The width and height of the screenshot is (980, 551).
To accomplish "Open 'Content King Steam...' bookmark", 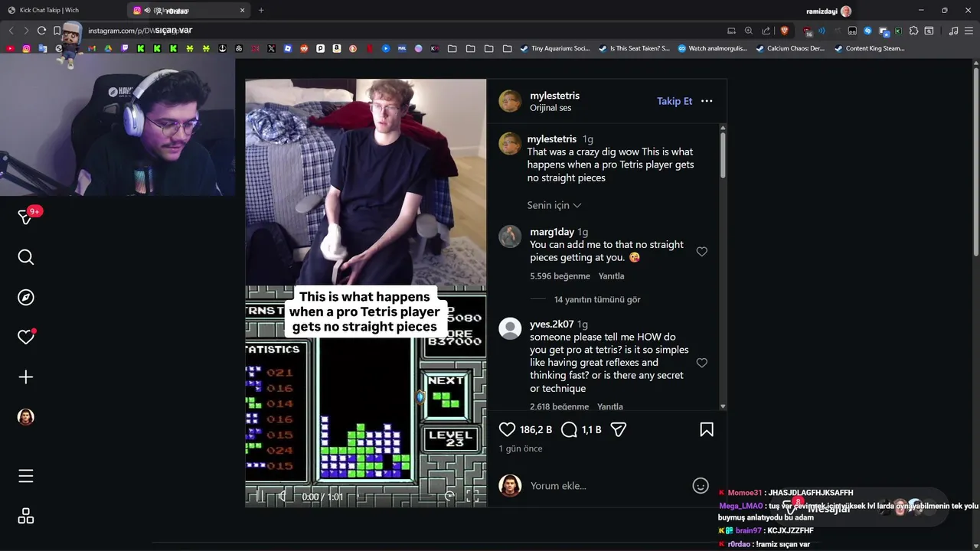I will coord(870,48).
